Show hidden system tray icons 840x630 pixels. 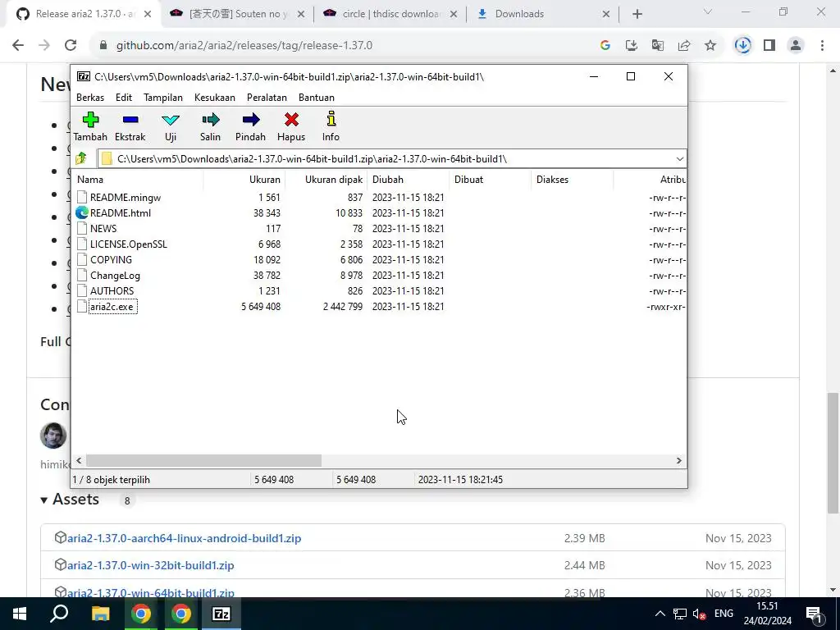tap(660, 614)
